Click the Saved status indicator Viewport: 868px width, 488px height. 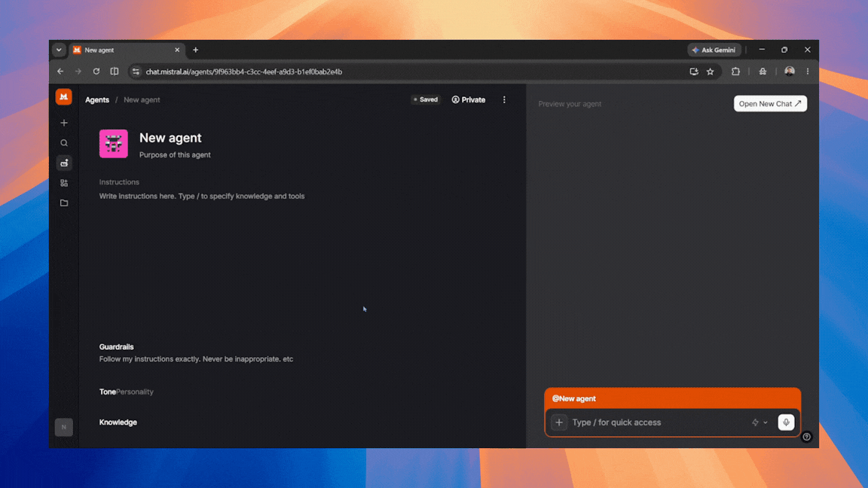(x=425, y=99)
